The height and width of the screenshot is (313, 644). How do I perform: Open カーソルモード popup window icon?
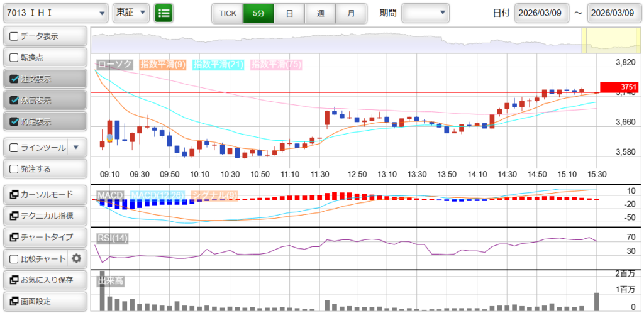coord(14,195)
